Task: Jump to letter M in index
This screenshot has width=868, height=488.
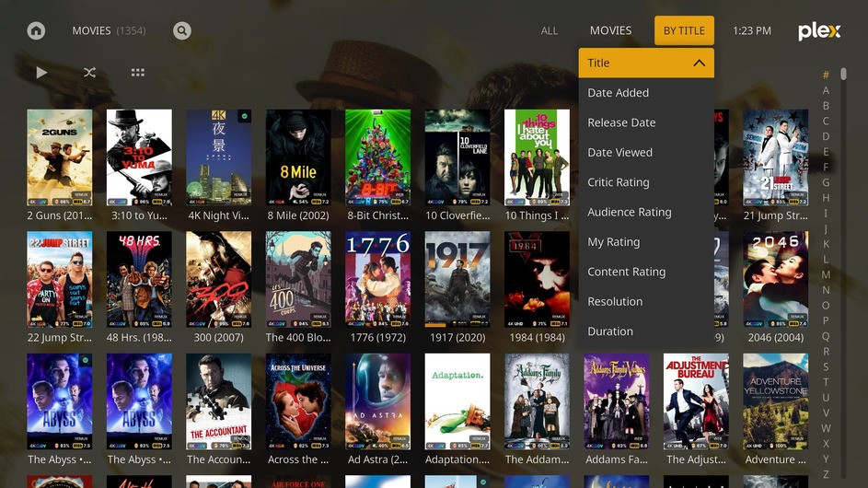Action: coord(826,274)
